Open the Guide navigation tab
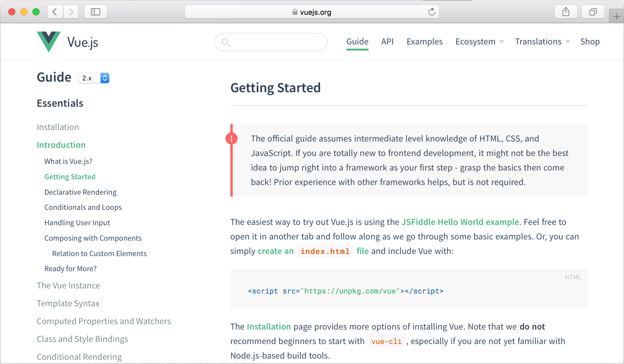 pos(357,41)
